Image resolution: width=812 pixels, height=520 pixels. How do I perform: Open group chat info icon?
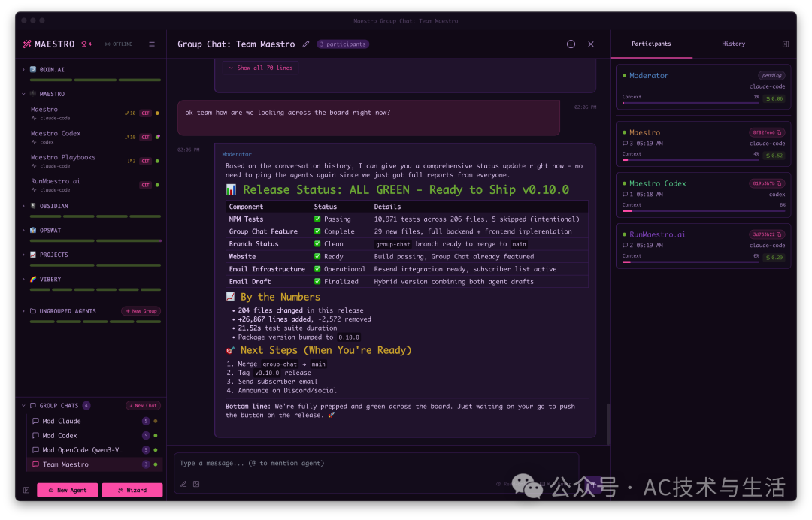point(571,44)
